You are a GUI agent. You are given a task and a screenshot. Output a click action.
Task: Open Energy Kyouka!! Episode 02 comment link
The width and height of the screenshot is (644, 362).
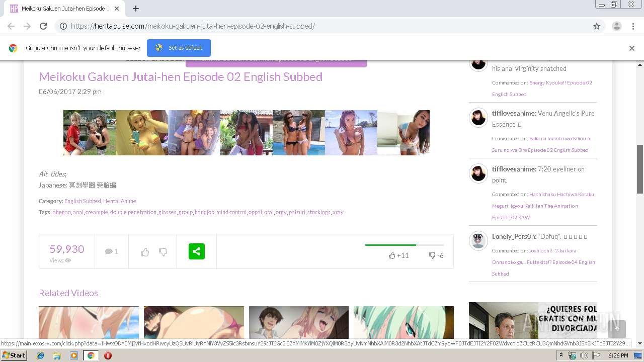pyautogui.click(x=542, y=88)
